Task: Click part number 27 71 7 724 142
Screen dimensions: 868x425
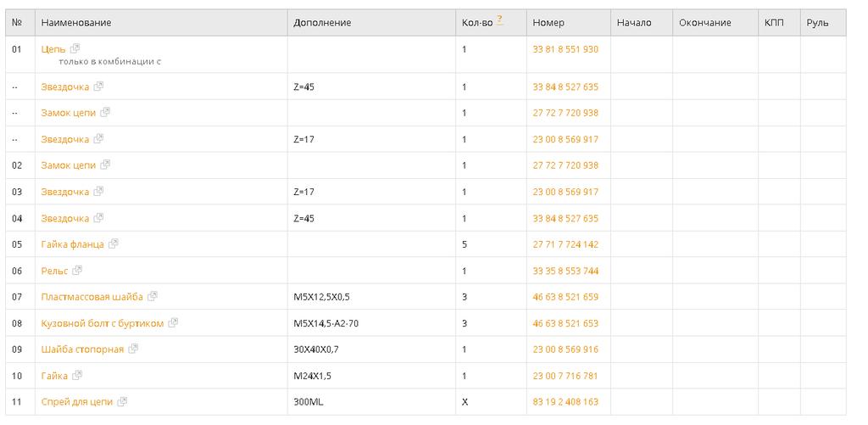Action: point(565,244)
